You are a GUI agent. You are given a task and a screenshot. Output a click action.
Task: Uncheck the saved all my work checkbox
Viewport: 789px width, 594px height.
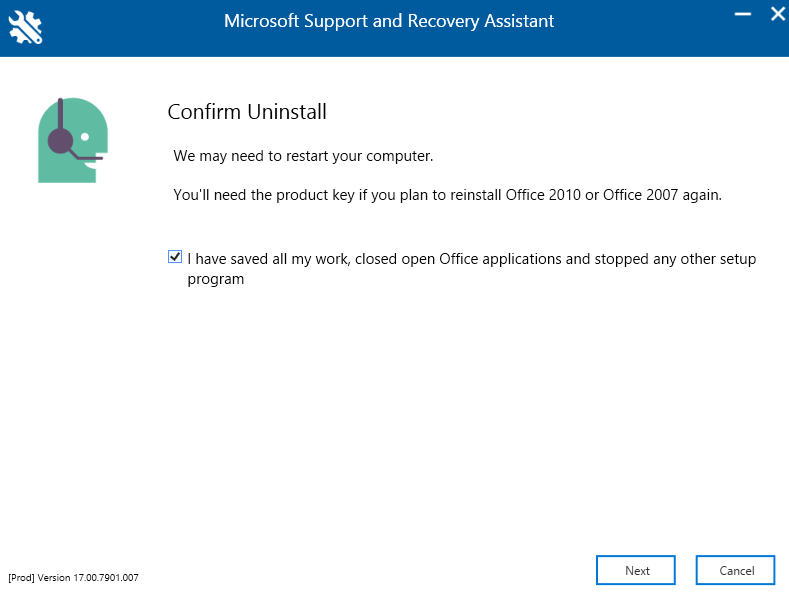175,257
